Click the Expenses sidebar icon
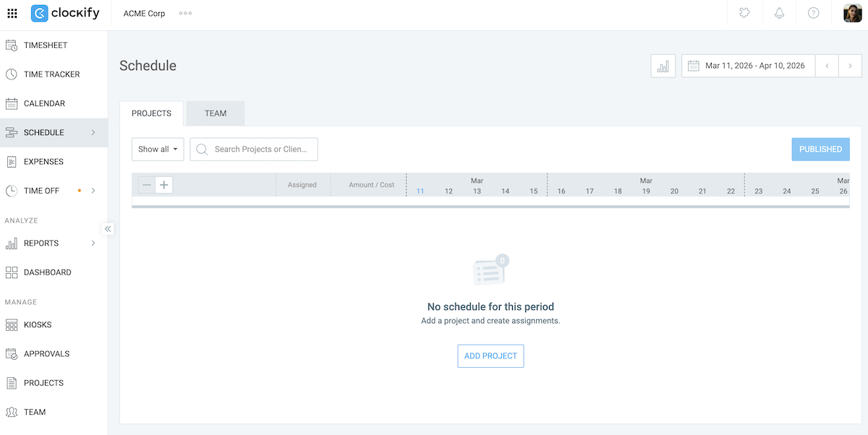The image size is (868, 435). click(x=12, y=162)
